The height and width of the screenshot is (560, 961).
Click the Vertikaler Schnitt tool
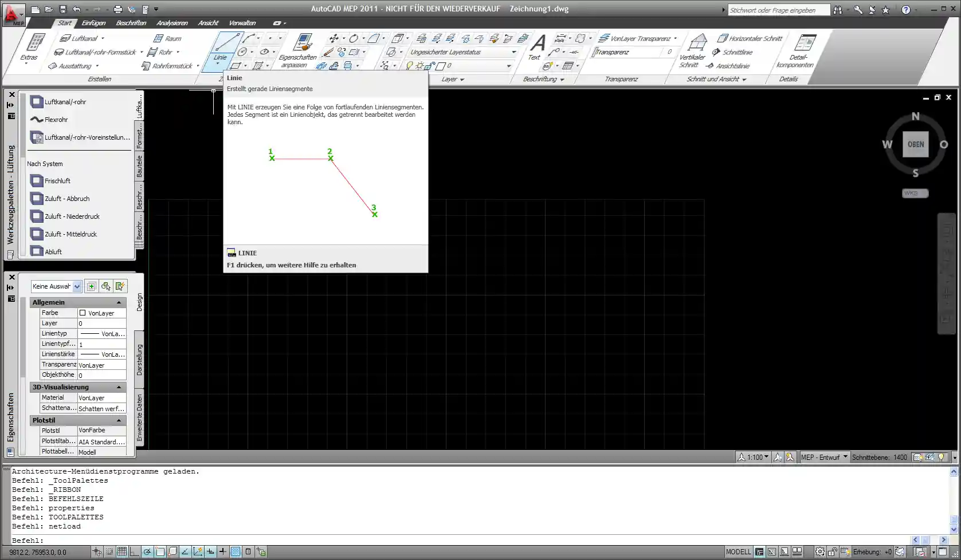tap(693, 51)
